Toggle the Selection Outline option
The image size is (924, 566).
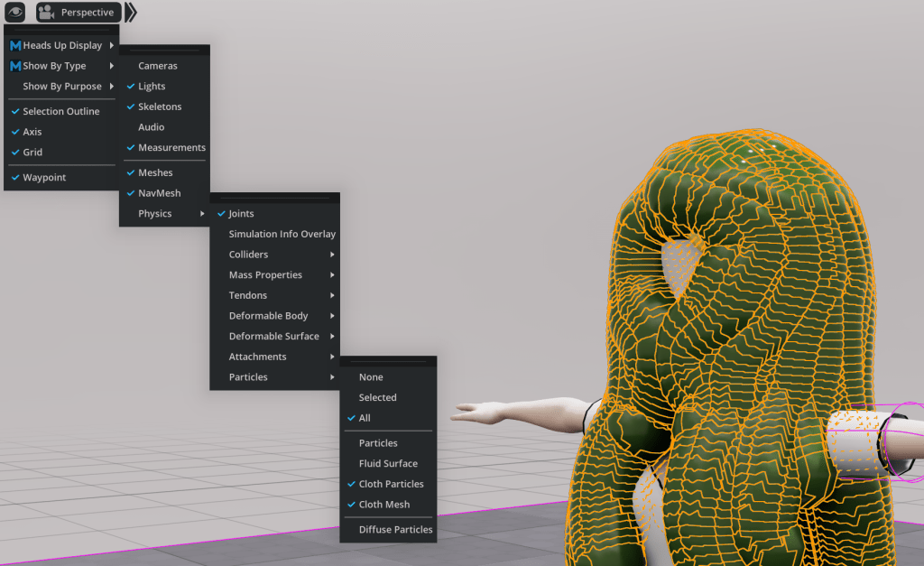tap(60, 111)
